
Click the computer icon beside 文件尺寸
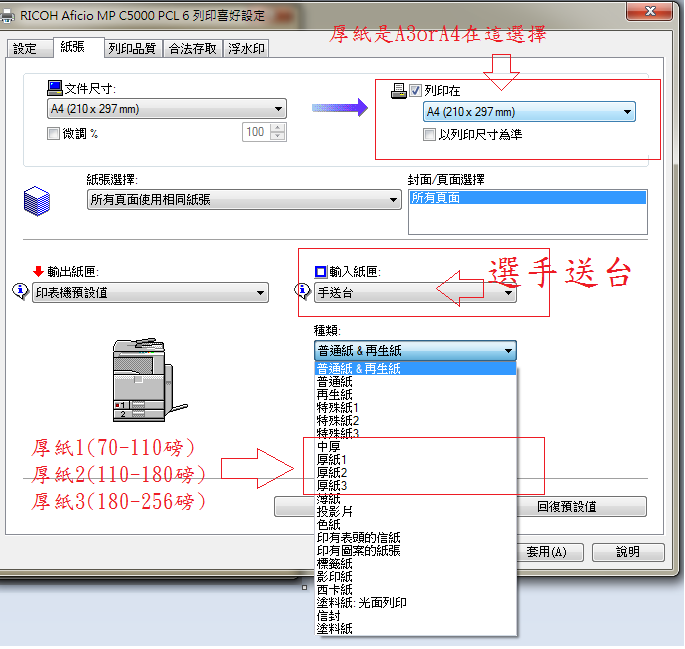(x=55, y=88)
